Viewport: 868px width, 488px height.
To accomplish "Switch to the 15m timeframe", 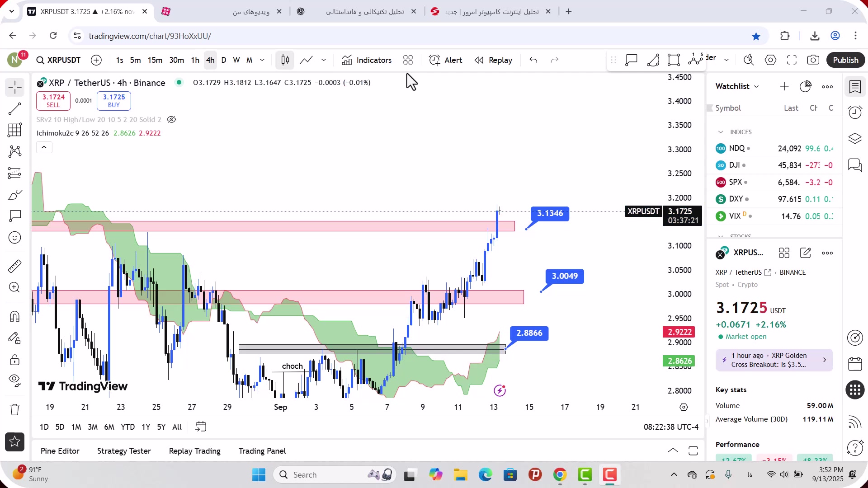I will pyautogui.click(x=155, y=60).
